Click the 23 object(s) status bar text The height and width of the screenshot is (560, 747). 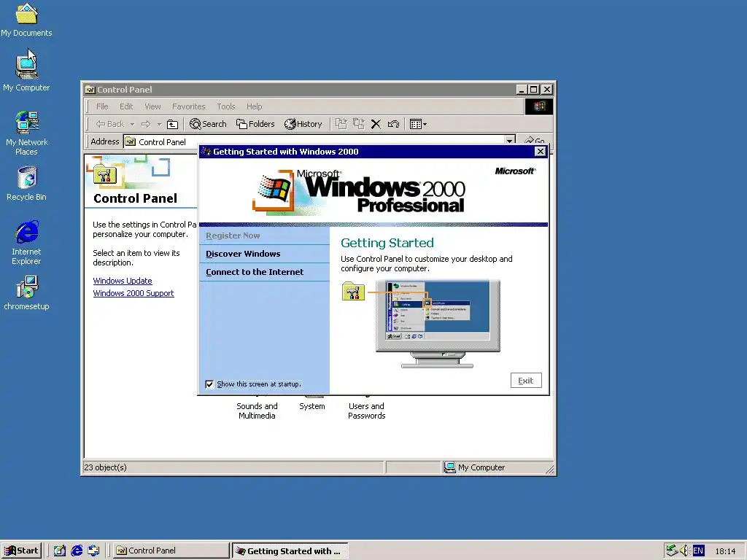pos(106,467)
